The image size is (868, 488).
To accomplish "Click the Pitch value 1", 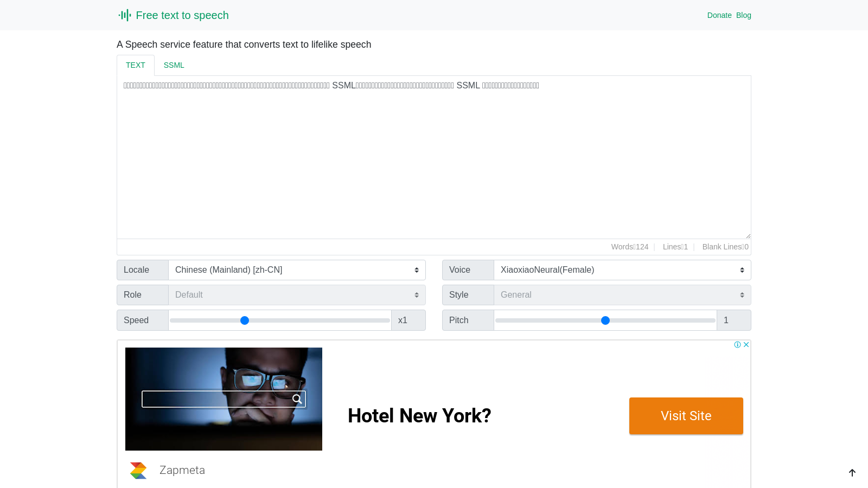I will click(x=733, y=320).
